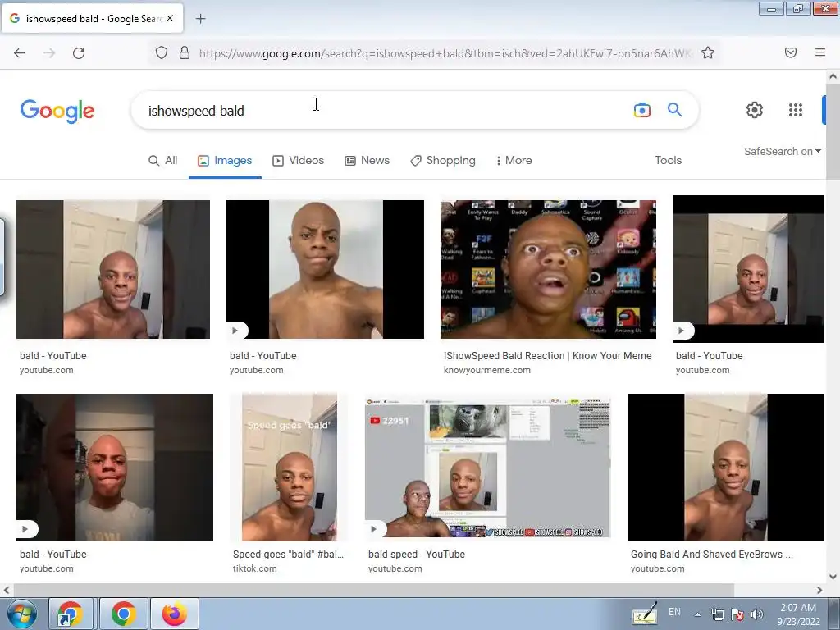This screenshot has height=630, width=840.
Task: Click the Speed goes "bald" #bal... title
Action: tap(288, 555)
